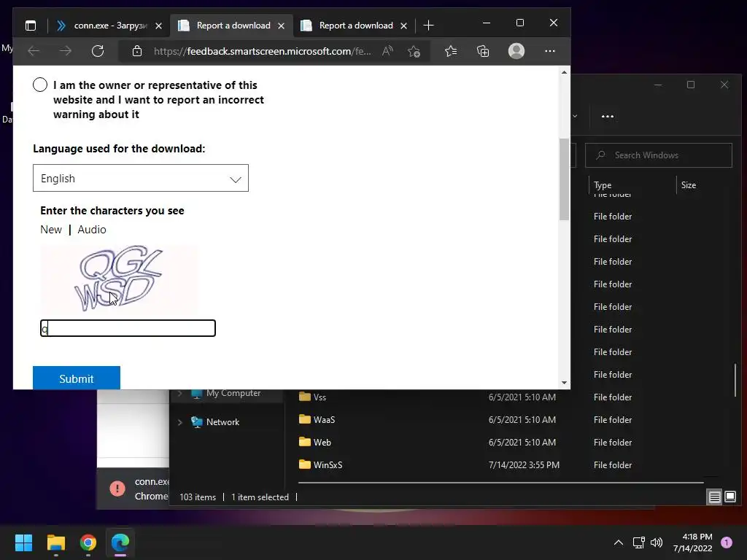The height and width of the screenshot is (560, 747).
Task: Select the Web folder
Action: pyautogui.click(x=322, y=443)
